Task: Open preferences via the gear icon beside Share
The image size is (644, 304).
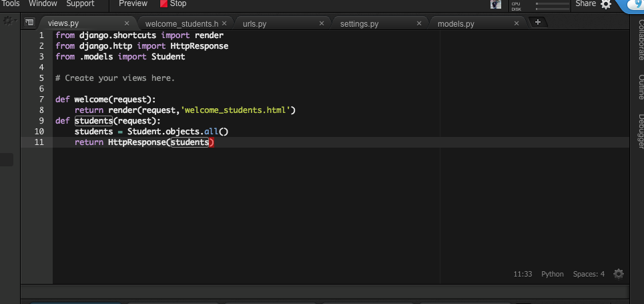Action: [x=605, y=5]
